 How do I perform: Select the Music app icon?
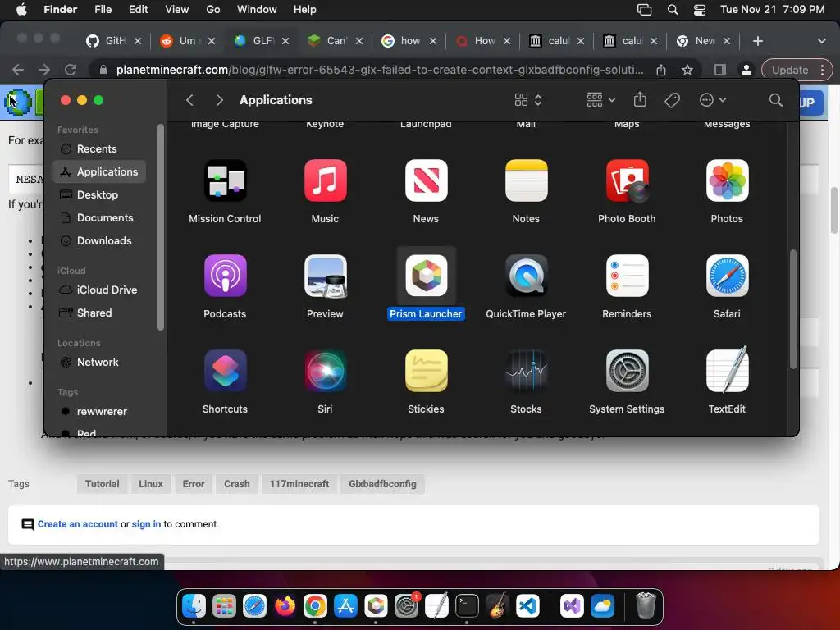(325, 180)
